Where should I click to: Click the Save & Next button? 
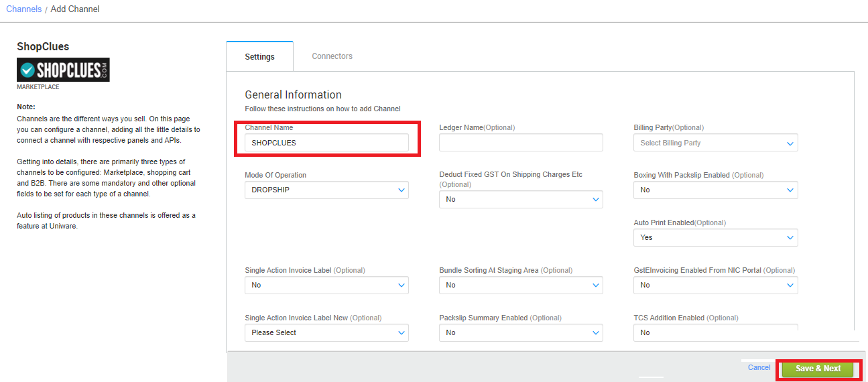coord(818,369)
